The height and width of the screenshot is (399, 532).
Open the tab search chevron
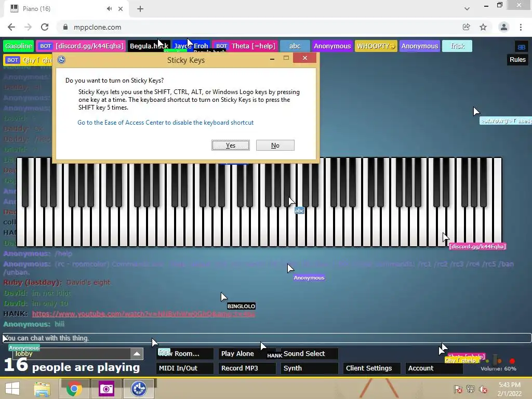(467, 9)
